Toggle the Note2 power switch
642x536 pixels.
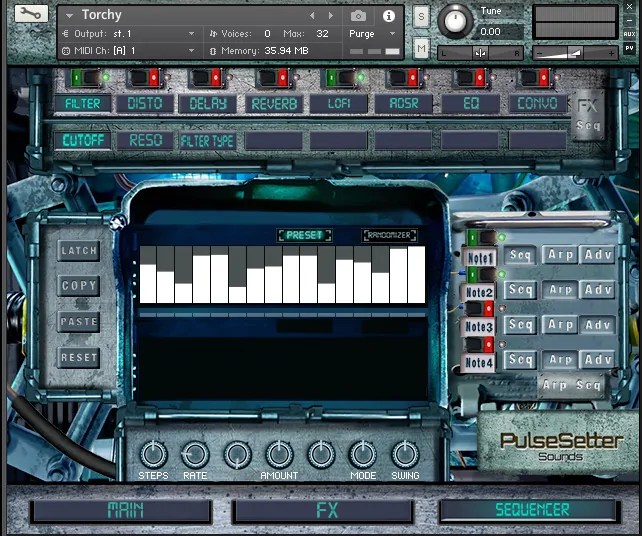(x=482, y=274)
